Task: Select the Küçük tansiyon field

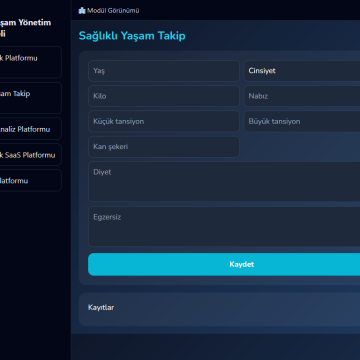Action: [x=164, y=121]
